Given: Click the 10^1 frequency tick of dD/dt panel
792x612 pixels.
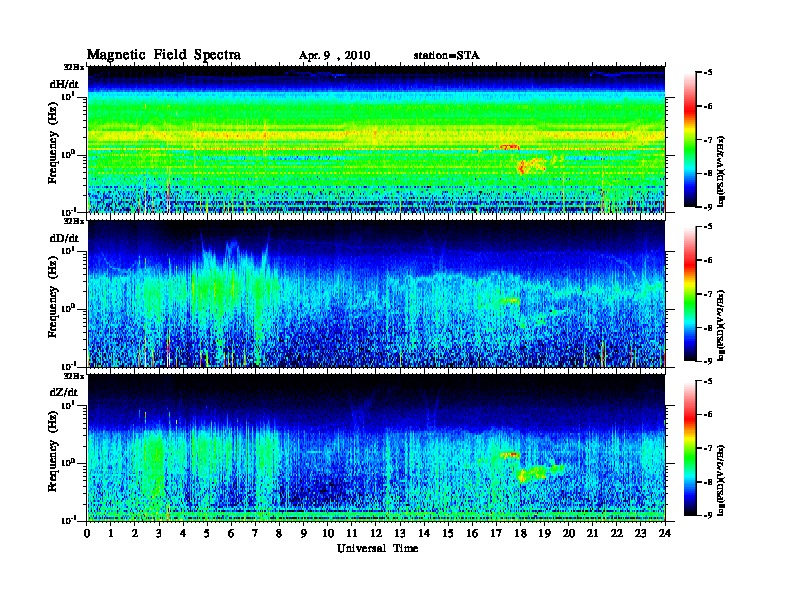Looking at the screenshot, I should point(68,250).
